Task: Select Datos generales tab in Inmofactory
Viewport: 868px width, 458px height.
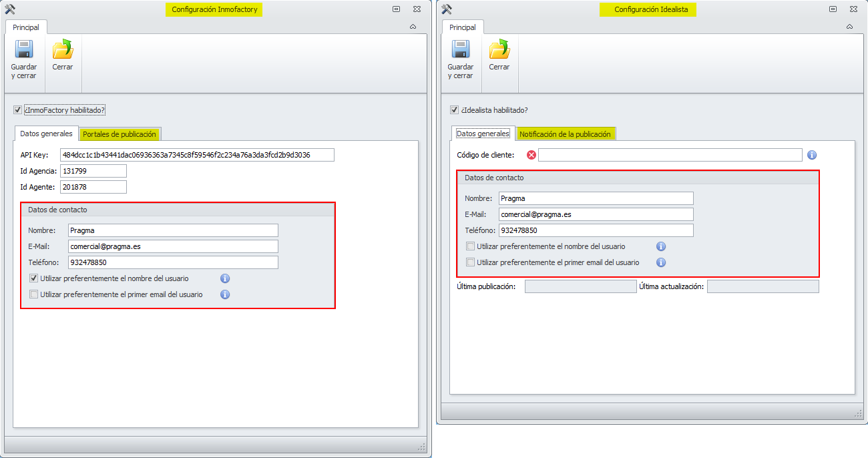Action: [x=46, y=134]
